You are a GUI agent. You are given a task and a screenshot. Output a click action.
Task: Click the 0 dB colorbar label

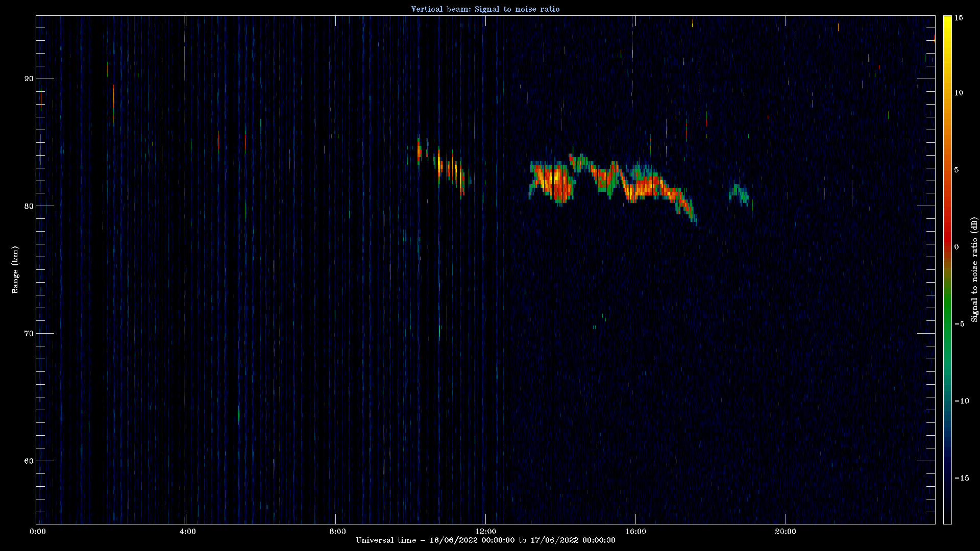[957, 247]
